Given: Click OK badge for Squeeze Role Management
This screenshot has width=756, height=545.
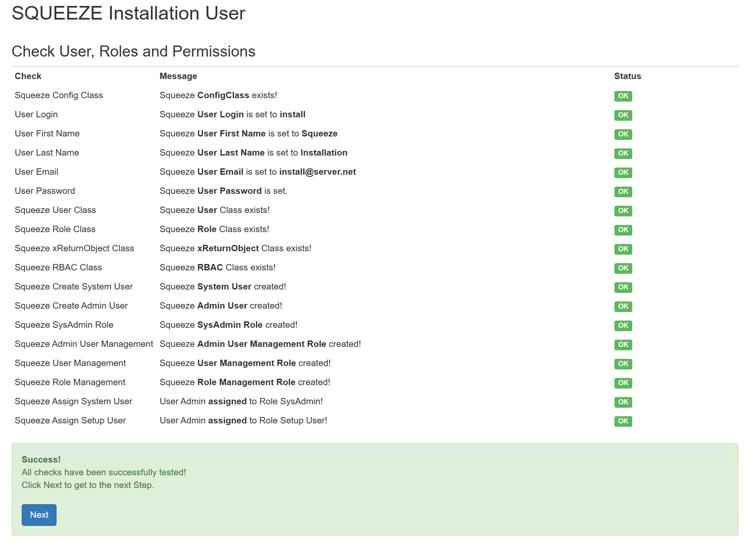Looking at the screenshot, I should tap(623, 383).
